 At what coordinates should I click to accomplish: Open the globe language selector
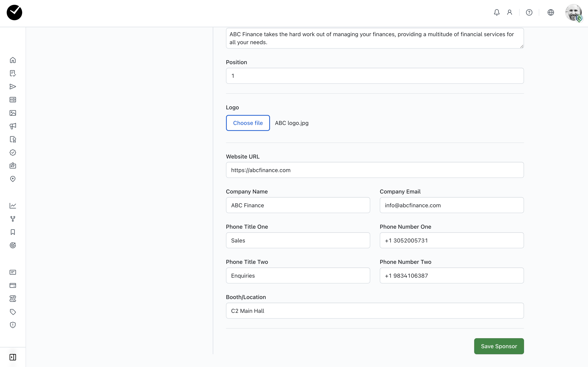pos(551,12)
